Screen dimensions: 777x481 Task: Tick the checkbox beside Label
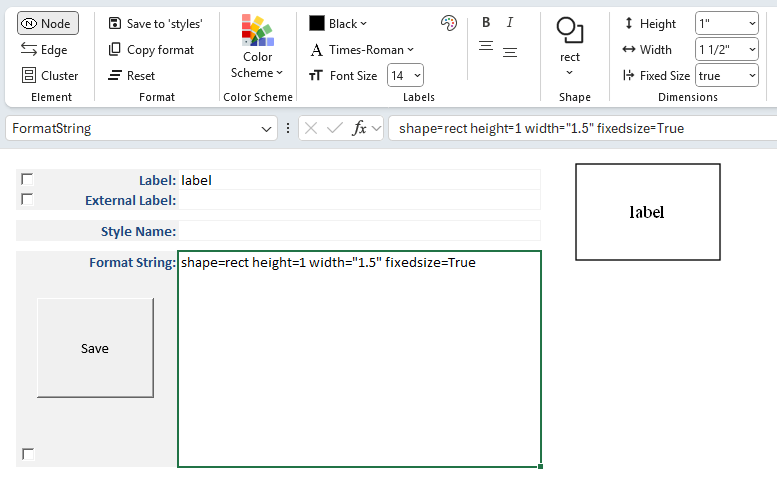27,180
